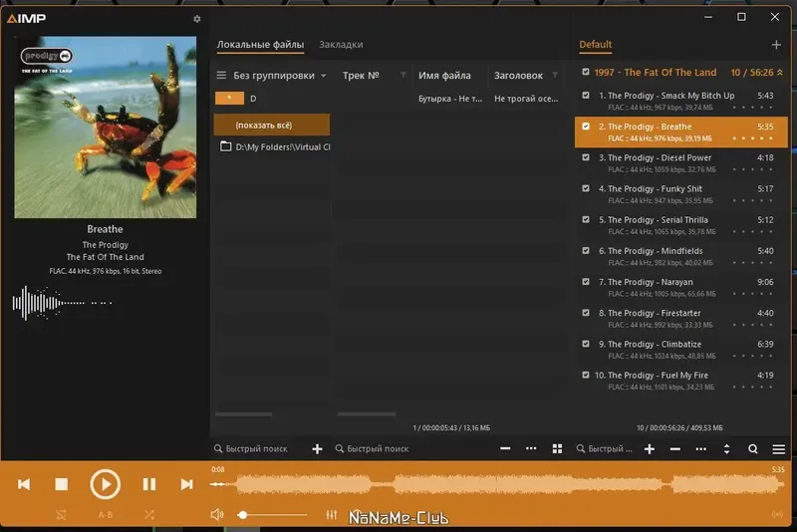Open library more options ellipsis
The height and width of the screenshot is (532, 797).
tap(531, 448)
